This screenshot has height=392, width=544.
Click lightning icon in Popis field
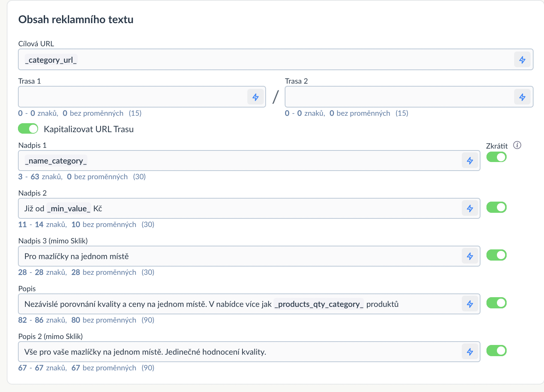click(x=470, y=304)
